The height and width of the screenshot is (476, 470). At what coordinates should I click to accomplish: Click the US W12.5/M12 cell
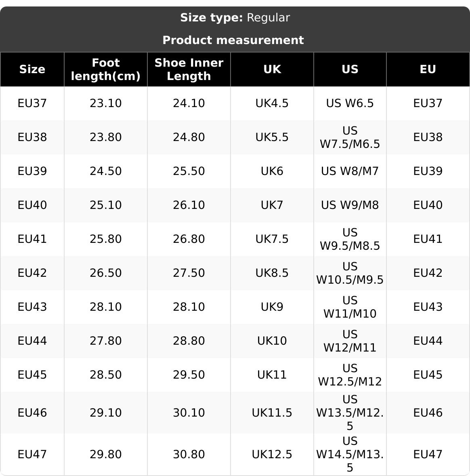point(350,375)
